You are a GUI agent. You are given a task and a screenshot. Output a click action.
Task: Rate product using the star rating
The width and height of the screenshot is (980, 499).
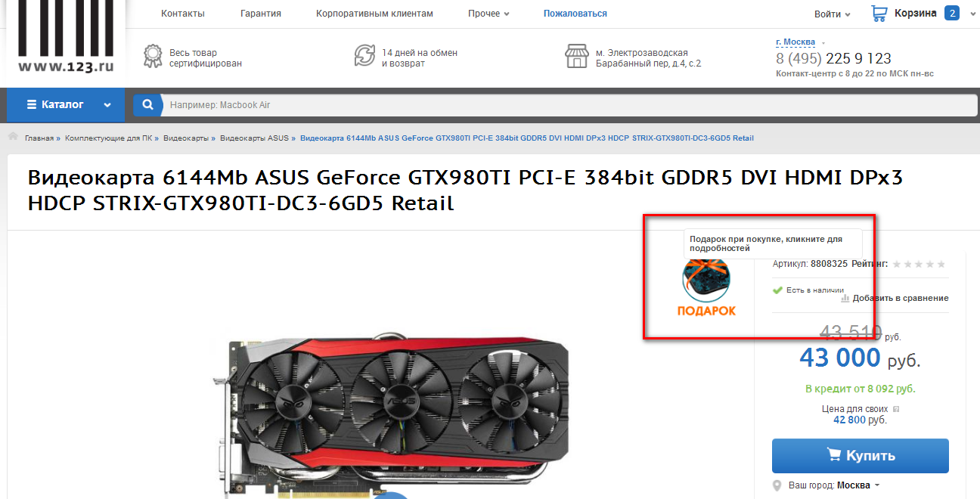[919, 264]
